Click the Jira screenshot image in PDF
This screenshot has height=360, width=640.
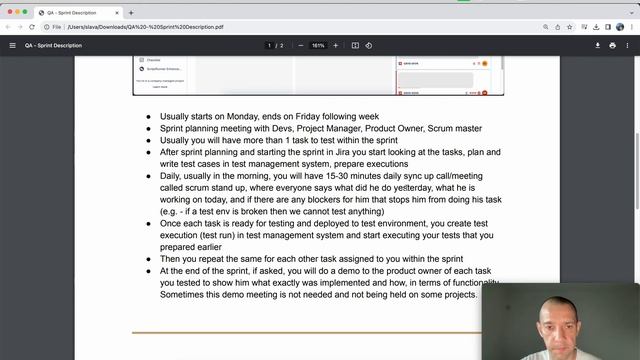tap(318, 76)
